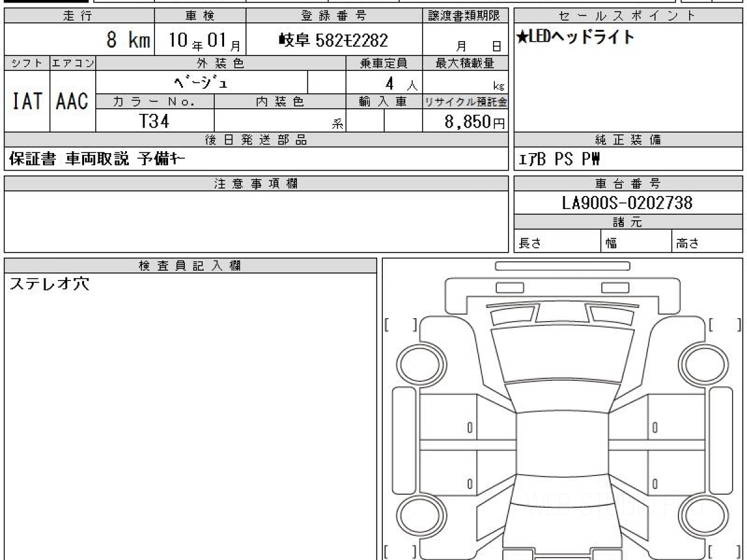Click the エアコン column header

pyautogui.click(x=73, y=63)
